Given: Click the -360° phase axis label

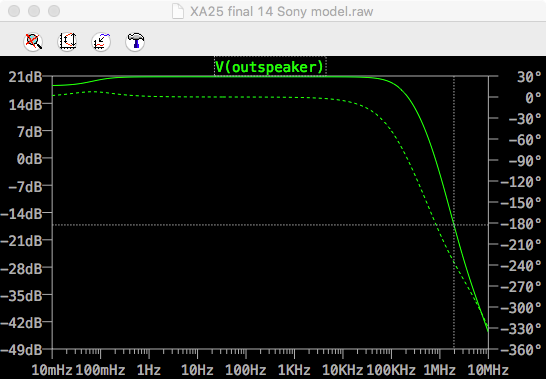Looking at the screenshot, I should 521,349.
